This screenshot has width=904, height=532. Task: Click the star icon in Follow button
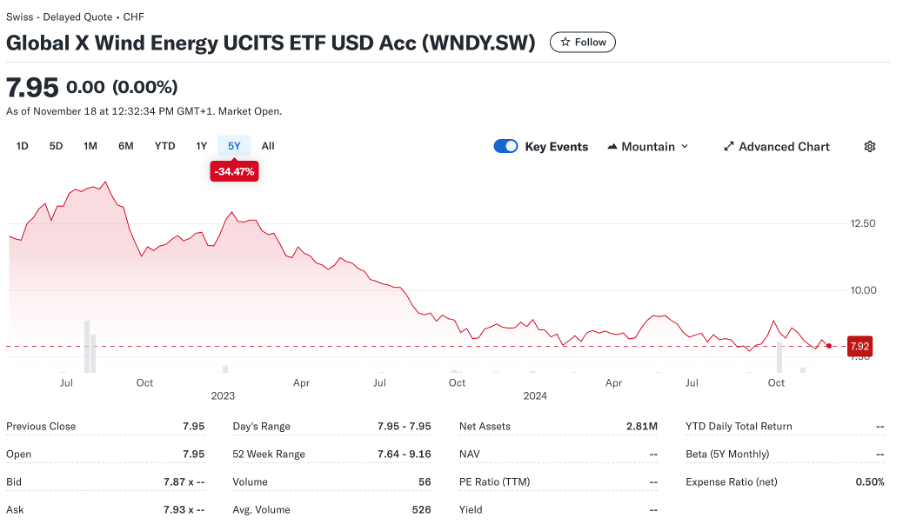pyautogui.click(x=565, y=42)
